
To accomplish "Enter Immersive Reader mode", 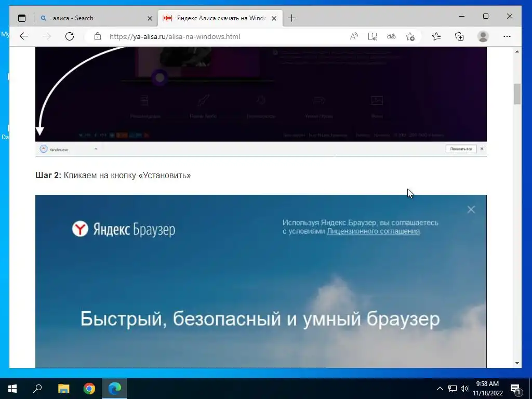I will (373, 36).
